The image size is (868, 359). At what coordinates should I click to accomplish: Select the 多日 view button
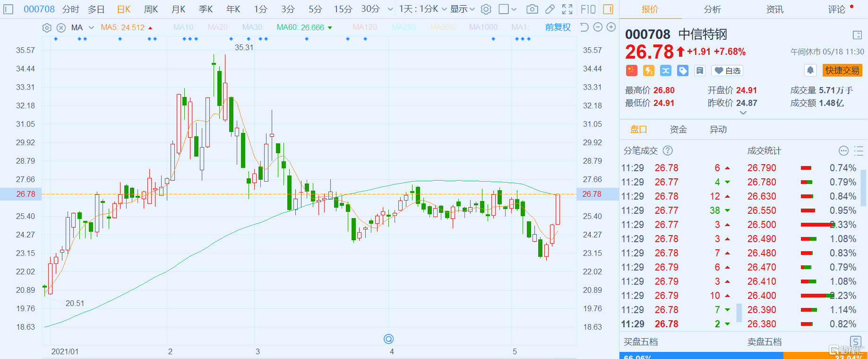click(x=96, y=9)
